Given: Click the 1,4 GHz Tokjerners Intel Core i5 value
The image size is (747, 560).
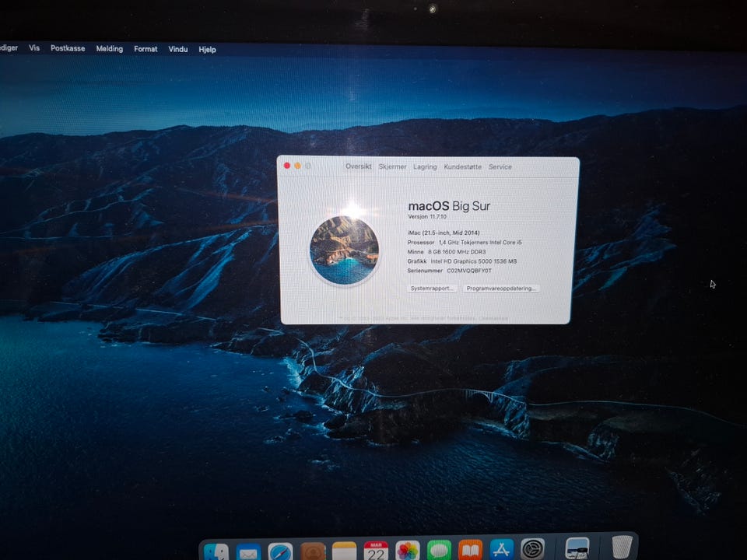Looking at the screenshot, I should pos(480,243).
